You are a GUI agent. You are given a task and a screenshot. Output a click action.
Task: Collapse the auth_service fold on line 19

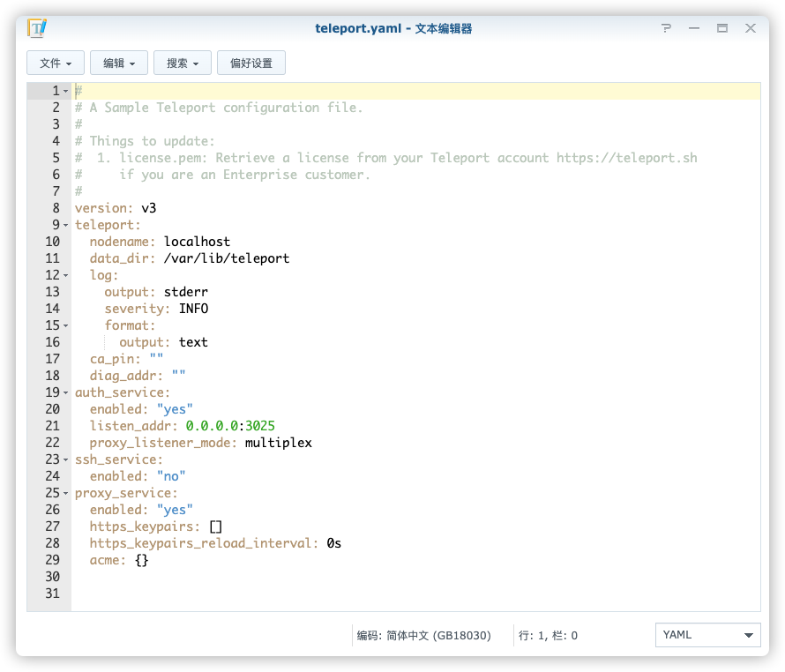click(x=65, y=393)
